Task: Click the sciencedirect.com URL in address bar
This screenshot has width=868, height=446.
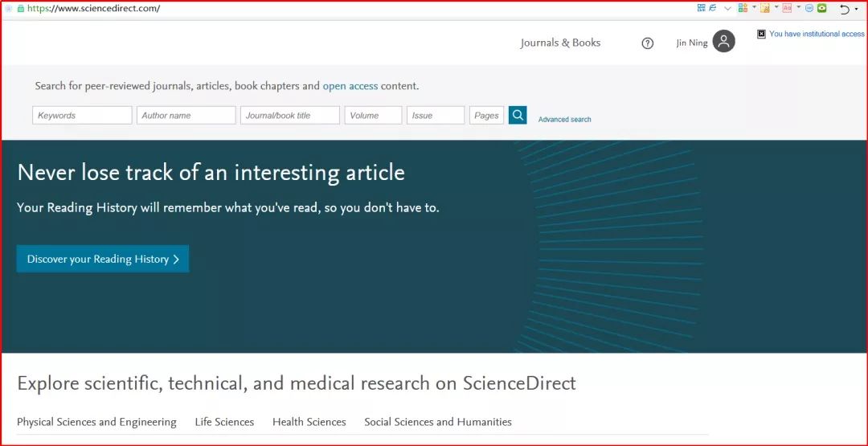Action: pos(93,9)
